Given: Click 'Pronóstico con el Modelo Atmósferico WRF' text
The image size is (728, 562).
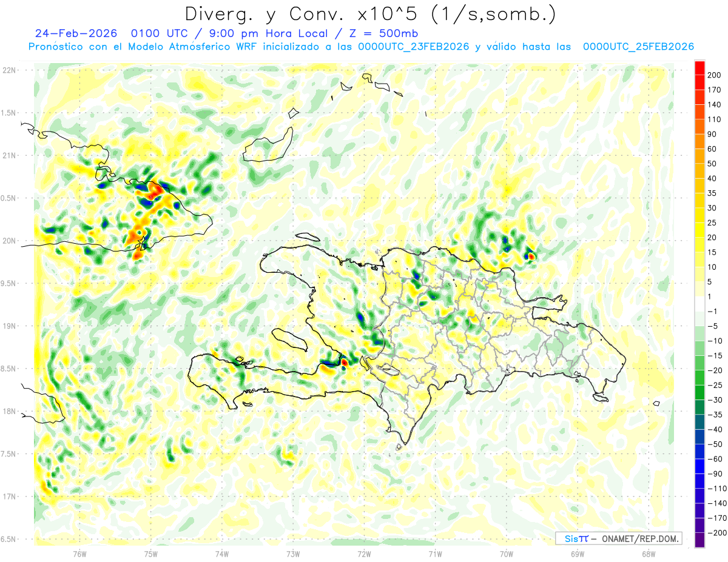Looking at the screenshot, I should pos(143,47).
